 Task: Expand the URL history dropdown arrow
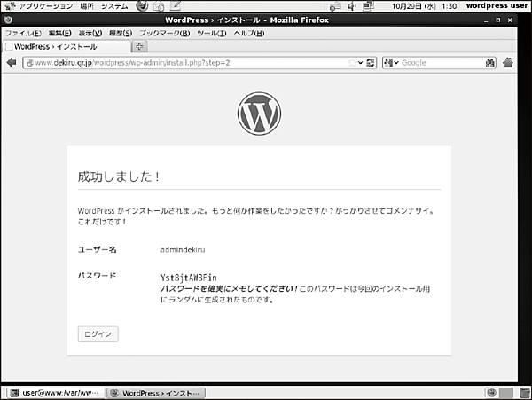tap(359, 63)
